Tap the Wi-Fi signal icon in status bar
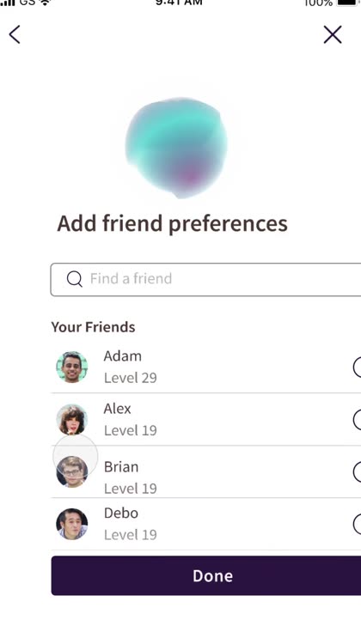The image size is (361, 644). [45, 3]
